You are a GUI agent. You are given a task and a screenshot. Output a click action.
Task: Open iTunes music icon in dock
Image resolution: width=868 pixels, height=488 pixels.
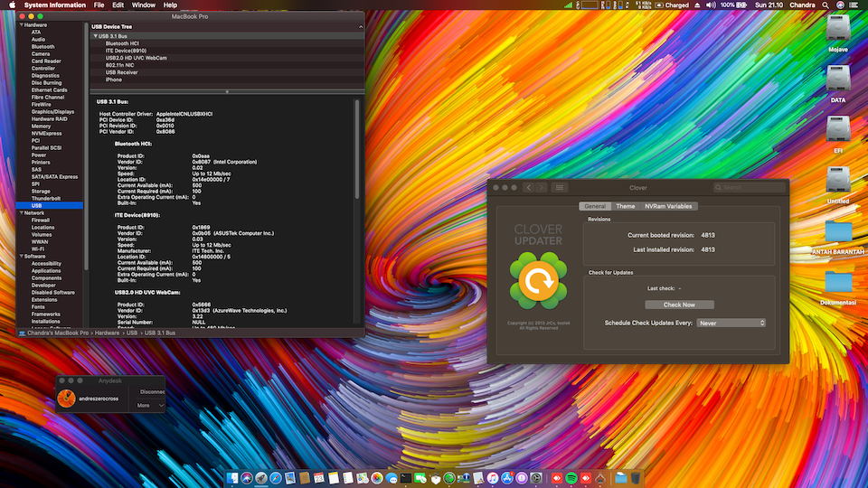pyautogui.click(x=493, y=477)
